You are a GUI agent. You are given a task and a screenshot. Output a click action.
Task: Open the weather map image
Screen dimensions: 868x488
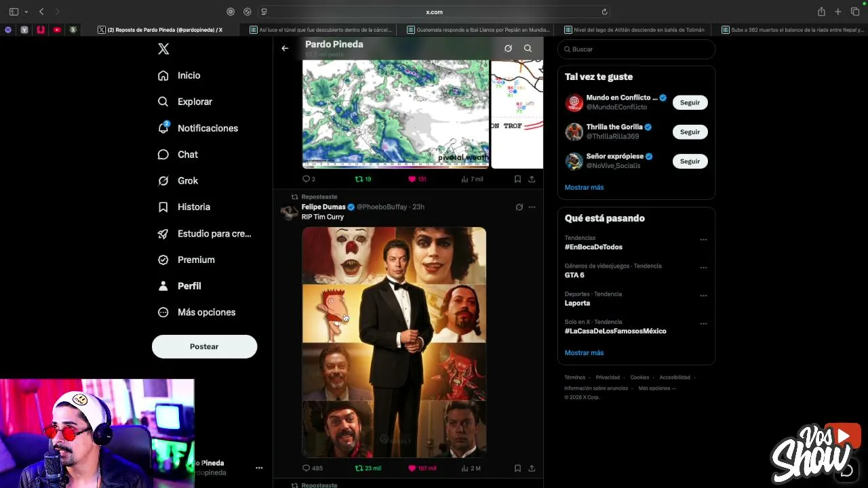pos(395,114)
